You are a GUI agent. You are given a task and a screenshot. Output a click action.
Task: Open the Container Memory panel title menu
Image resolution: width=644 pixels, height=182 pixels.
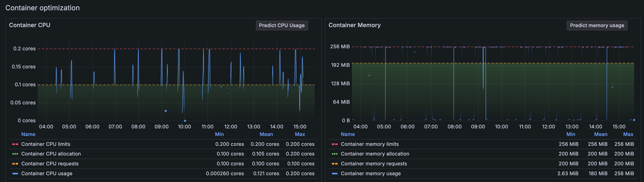coord(354,25)
